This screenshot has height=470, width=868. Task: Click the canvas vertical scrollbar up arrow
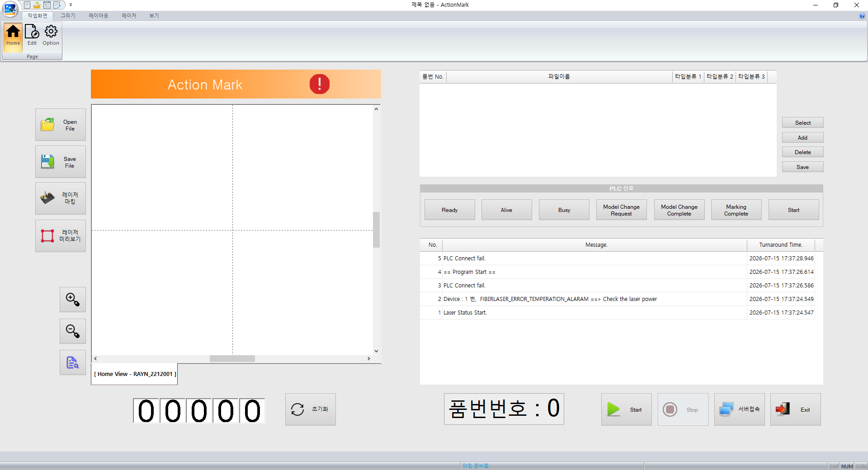click(x=376, y=109)
